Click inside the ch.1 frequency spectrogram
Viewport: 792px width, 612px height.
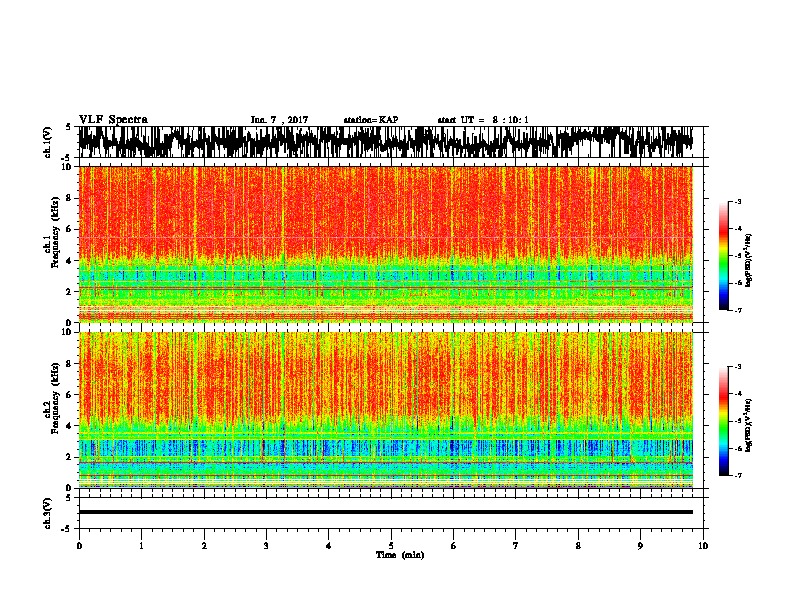[x=386, y=244]
